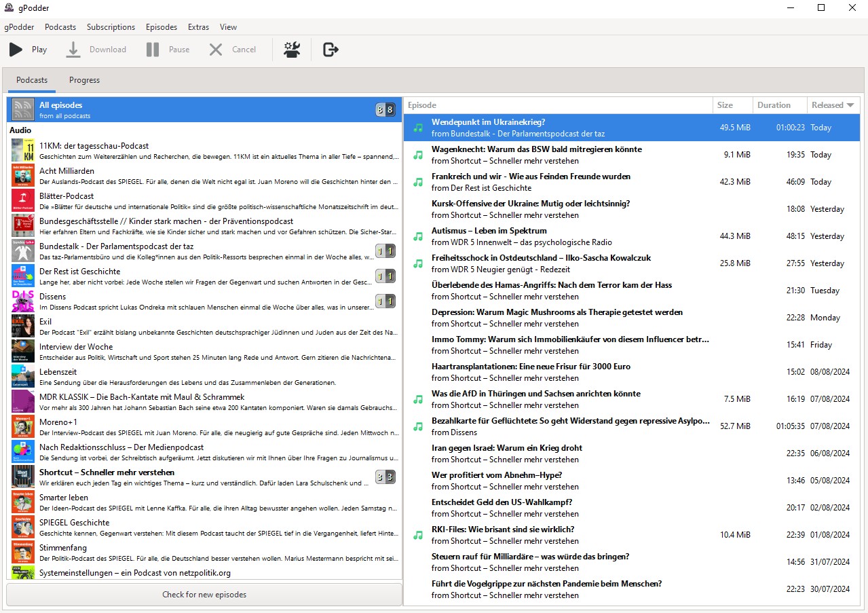Click the quit/exit door icon

click(x=331, y=50)
